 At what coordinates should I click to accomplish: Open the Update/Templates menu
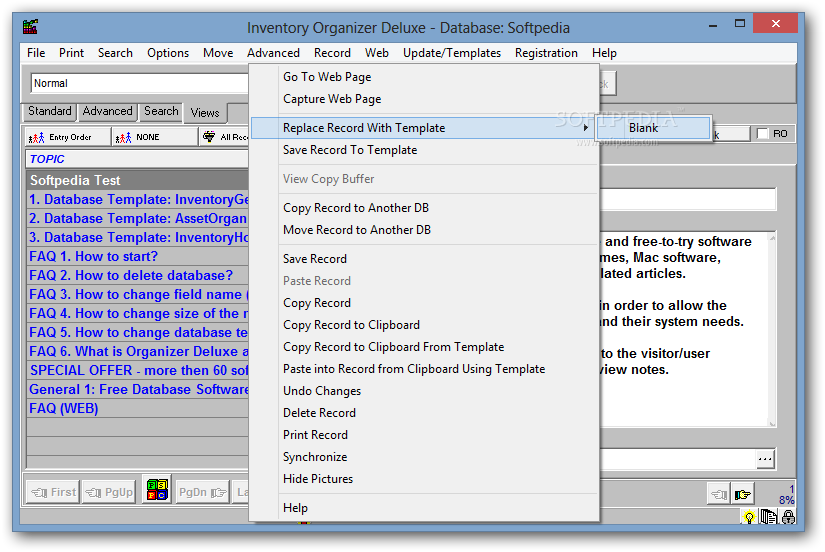[x=451, y=53]
